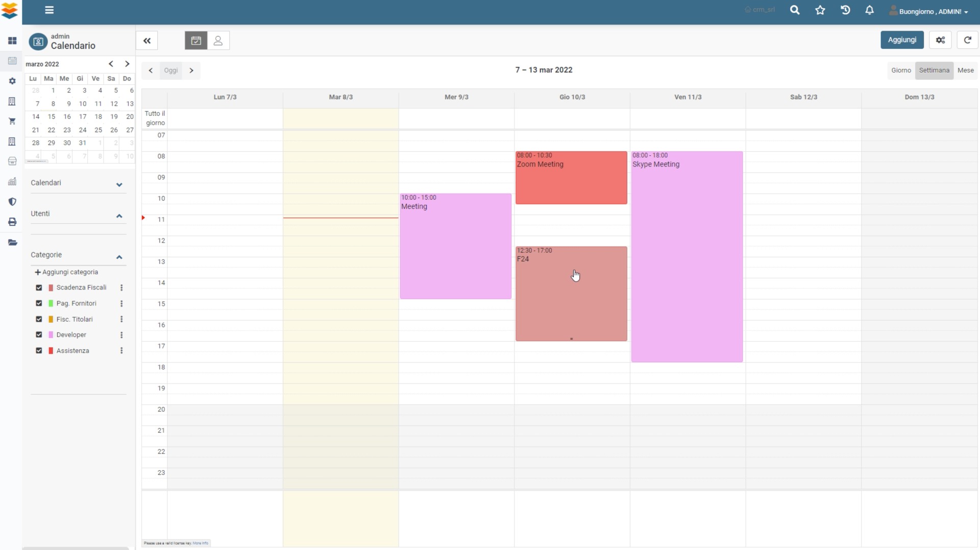
Task: Open notifications bell icon
Action: tap(869, 10)
